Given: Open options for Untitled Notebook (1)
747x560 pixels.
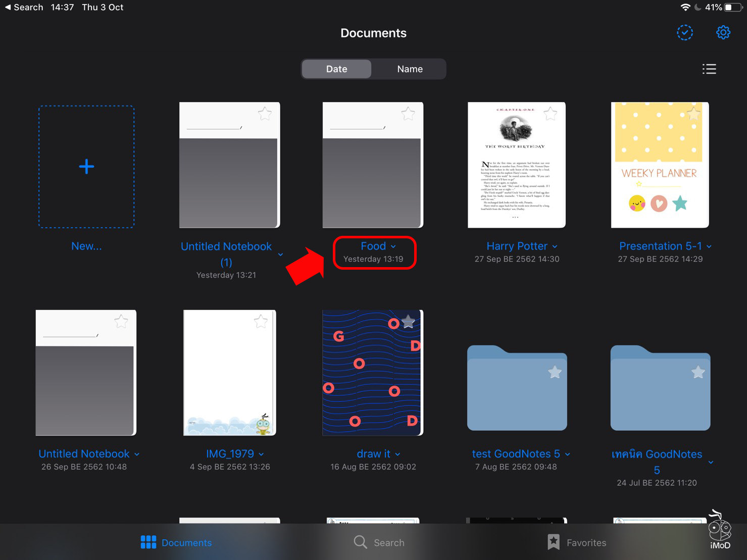Looking at the screenshot, I should (280, 255).
